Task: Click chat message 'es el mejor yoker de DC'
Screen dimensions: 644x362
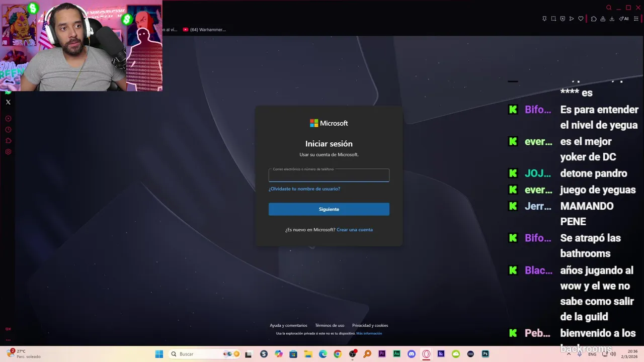Action: pos(588,149)
